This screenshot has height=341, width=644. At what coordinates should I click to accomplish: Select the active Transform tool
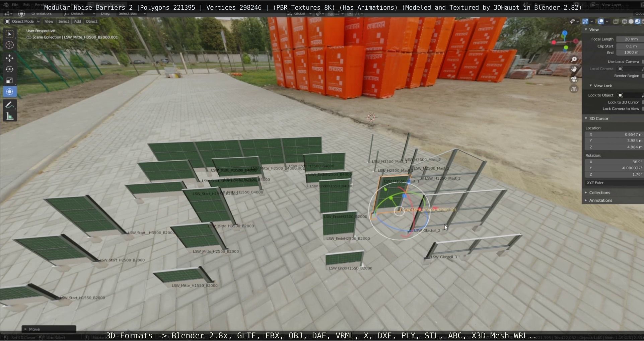click(x=10, y=92)
